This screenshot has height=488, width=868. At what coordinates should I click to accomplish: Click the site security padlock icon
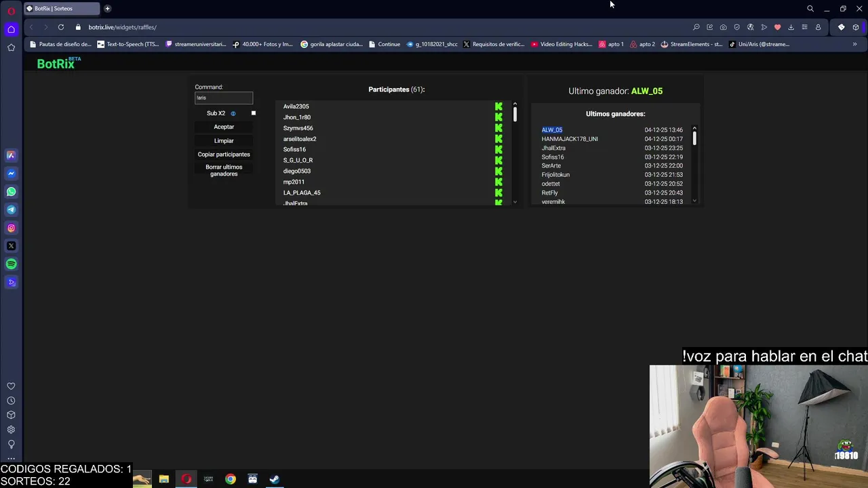(78, 27)
